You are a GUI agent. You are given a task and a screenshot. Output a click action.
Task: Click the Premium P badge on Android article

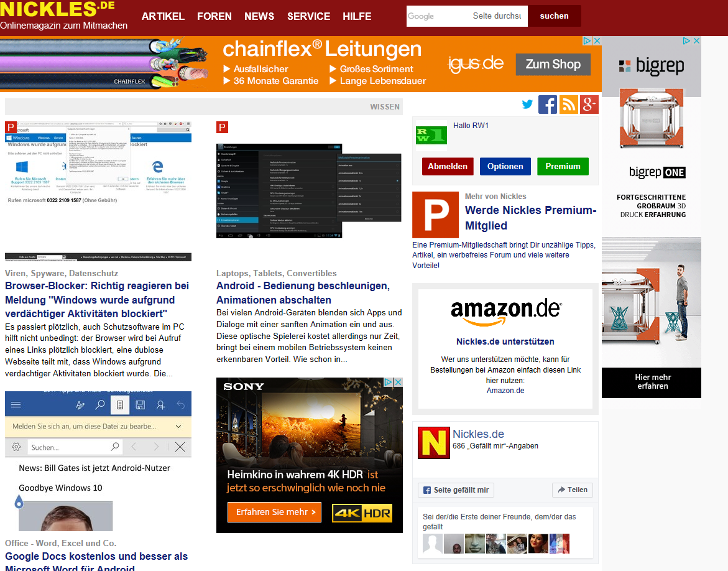[x=223, y=127]
